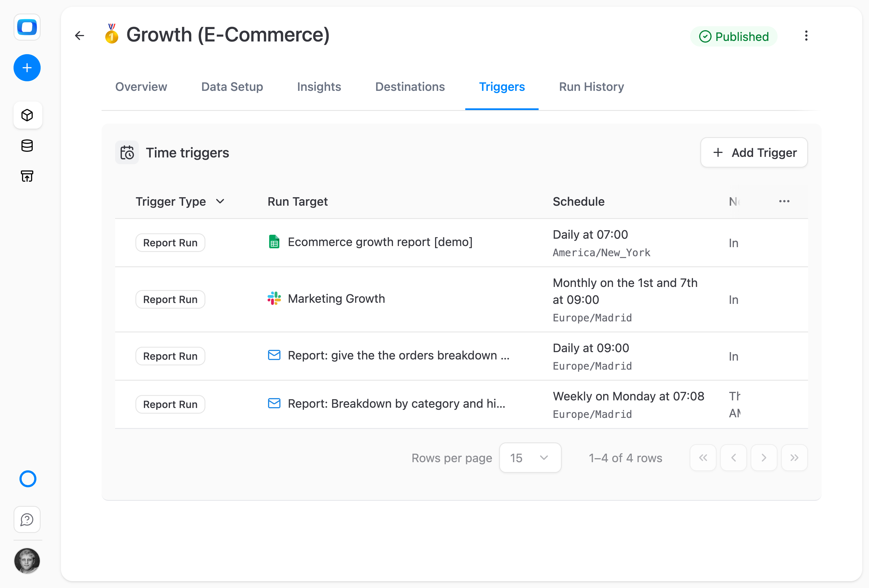Viewport: 869px width, 588px height.
Task: Expand the Trigger Type column sort chevron
Action: [220, 201]
